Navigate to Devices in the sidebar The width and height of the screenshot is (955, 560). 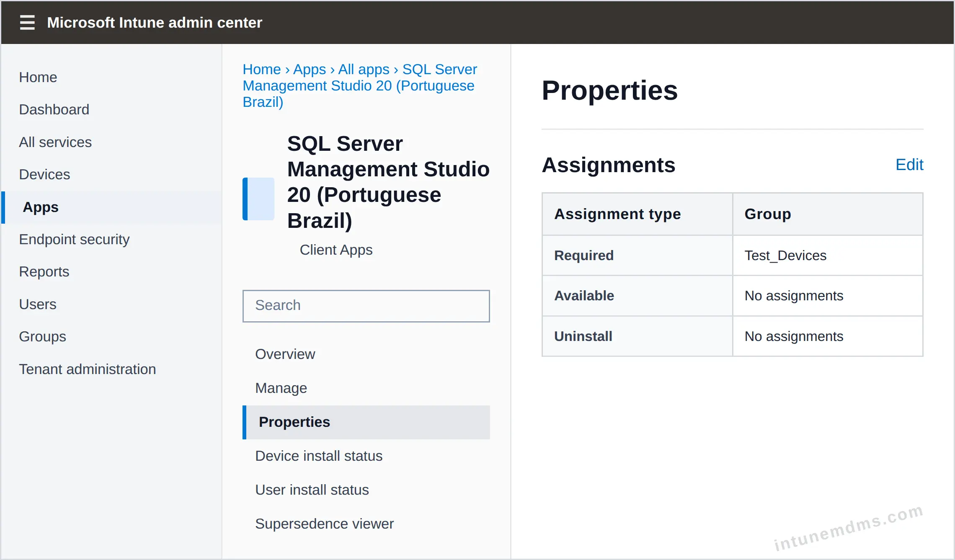pos(44,174)
